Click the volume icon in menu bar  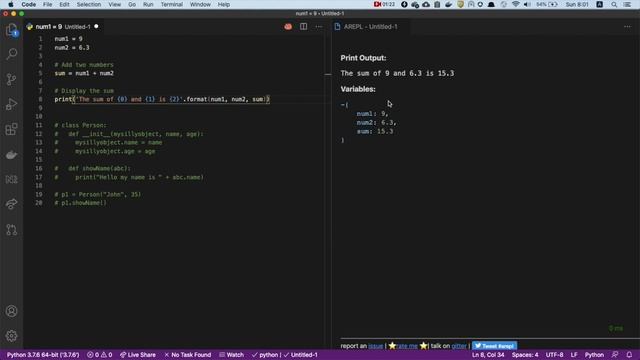point(527,4)
